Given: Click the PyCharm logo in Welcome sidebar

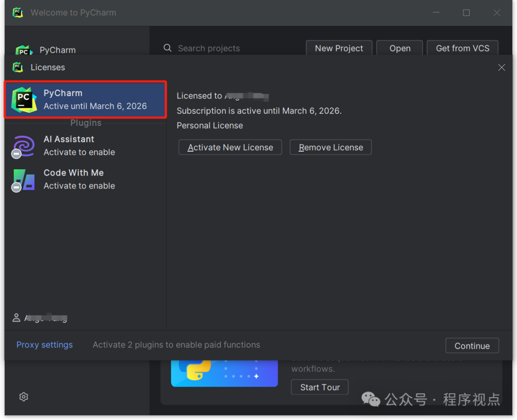Looking at the screenshot, I should [x=24, y=50].
